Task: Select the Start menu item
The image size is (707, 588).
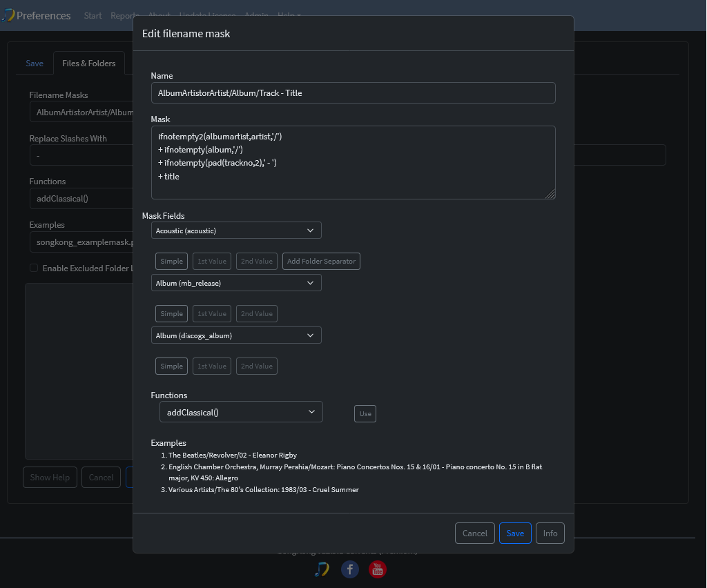Action: point(93,15)
